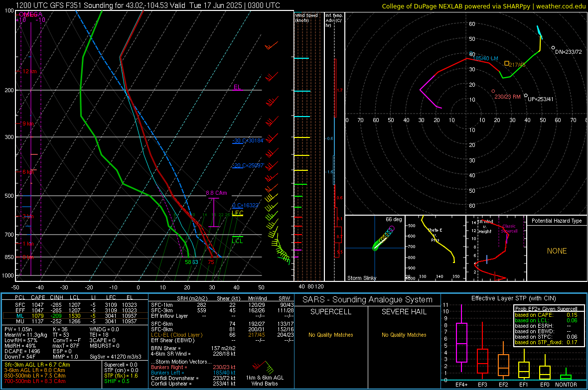588x390 pixels.
Task: Click the 3-6km AGL LR value
Action: tap(34, 370)
